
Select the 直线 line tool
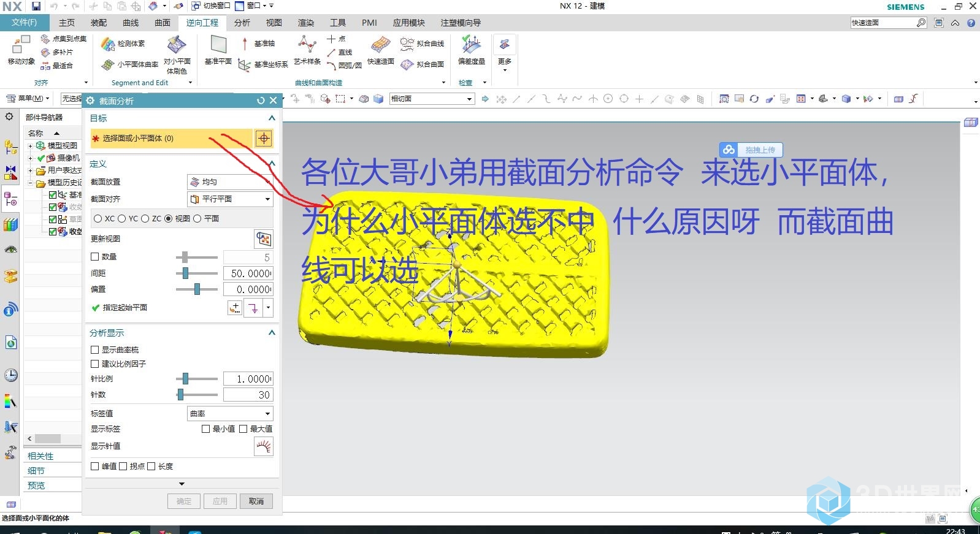339,52
